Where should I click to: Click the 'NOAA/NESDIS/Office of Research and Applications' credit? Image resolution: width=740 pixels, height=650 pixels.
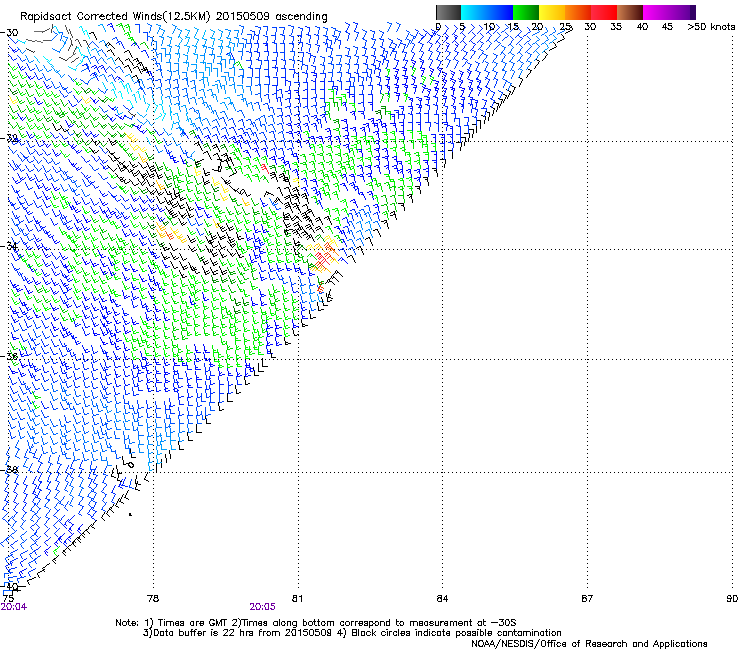[589, 644]
